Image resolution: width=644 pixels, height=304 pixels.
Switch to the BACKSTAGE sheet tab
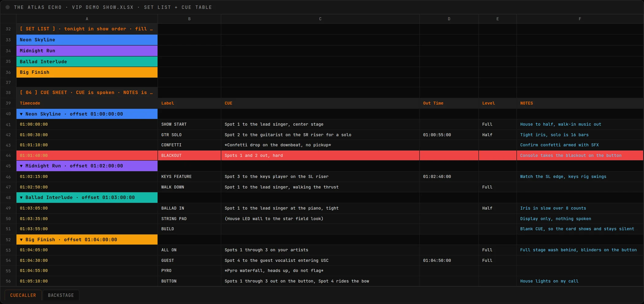61,295
